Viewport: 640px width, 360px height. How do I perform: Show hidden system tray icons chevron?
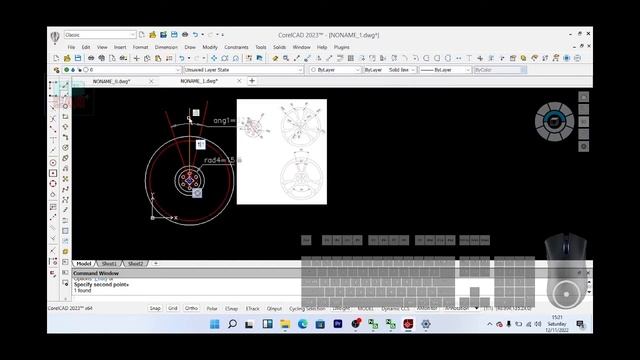point(490,324)
